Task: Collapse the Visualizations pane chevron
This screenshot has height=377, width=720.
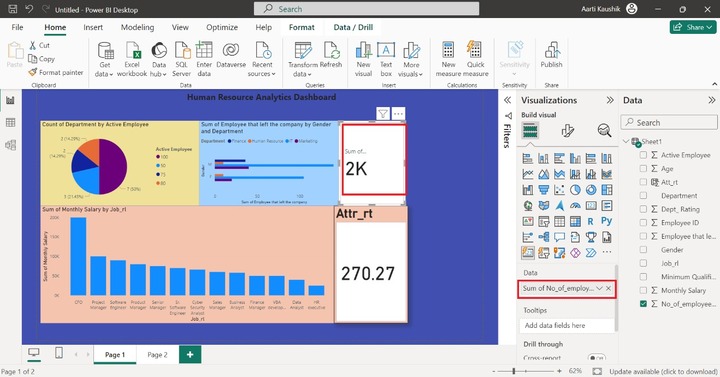Action: tap(610, 100)
